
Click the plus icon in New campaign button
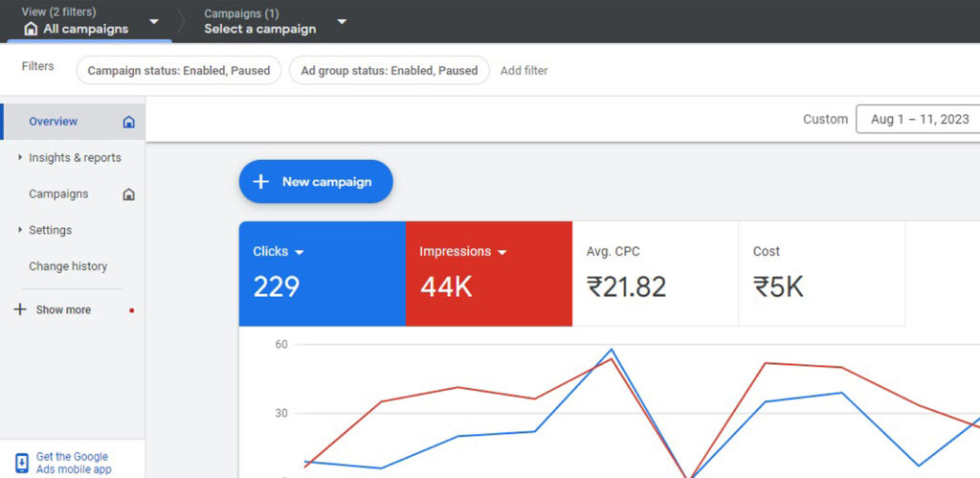pyautogui.click(x=260, y=181)
